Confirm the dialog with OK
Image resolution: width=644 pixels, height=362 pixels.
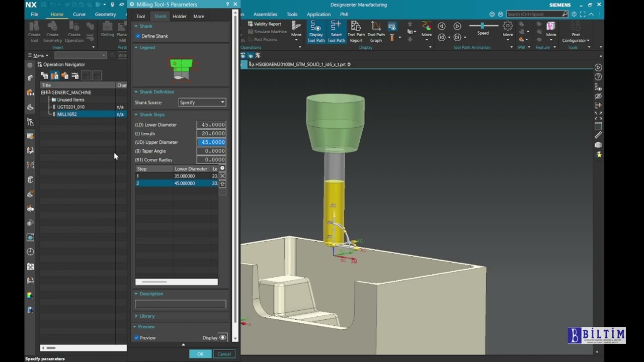point(200,354)
